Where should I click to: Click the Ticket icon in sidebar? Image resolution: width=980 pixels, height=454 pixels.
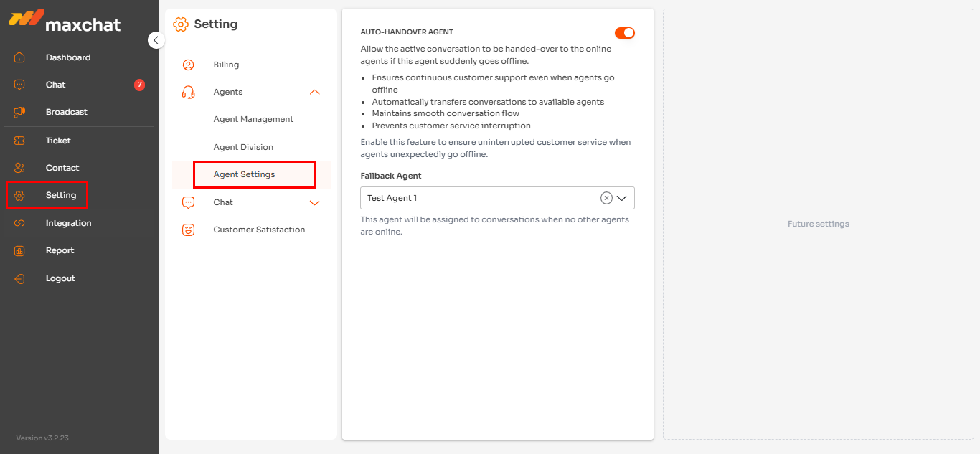click(19, 141)
